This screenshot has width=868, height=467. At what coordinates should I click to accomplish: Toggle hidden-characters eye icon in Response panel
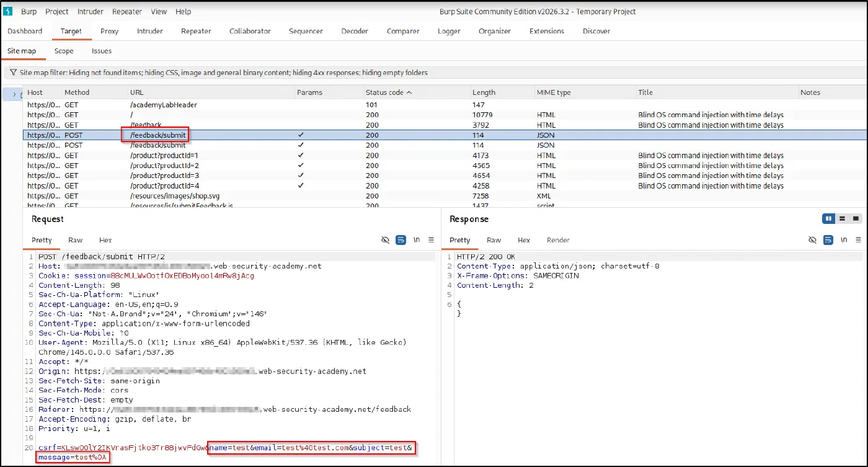coord(812,240)
